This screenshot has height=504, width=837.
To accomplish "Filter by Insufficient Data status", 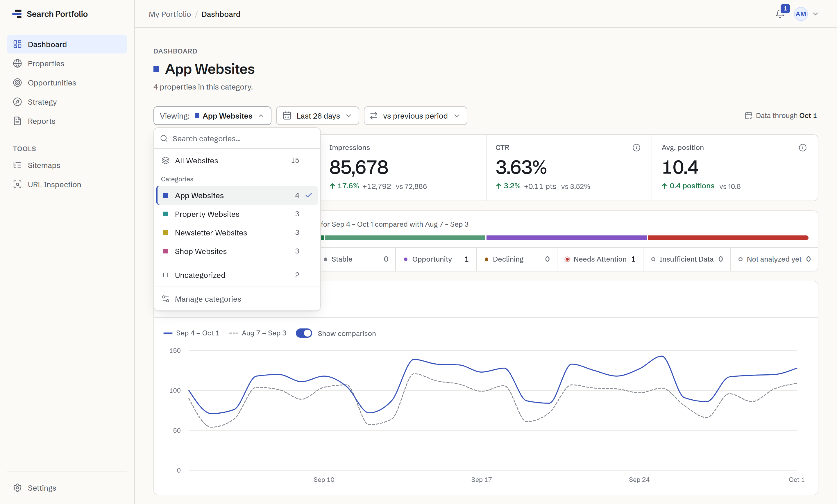I will coord(686,259).
